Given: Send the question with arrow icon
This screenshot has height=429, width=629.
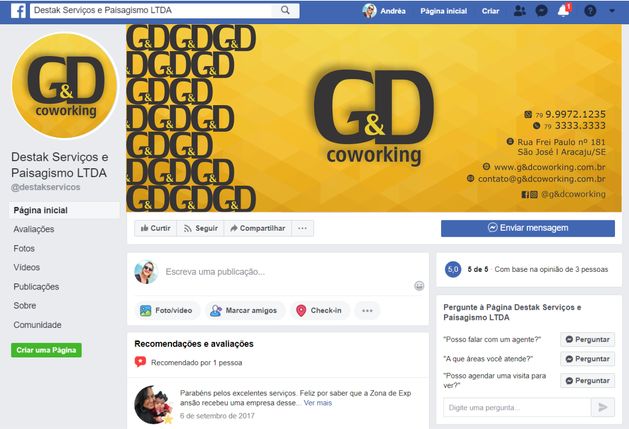Looking at the screenshot, I should tap(603, 408).
